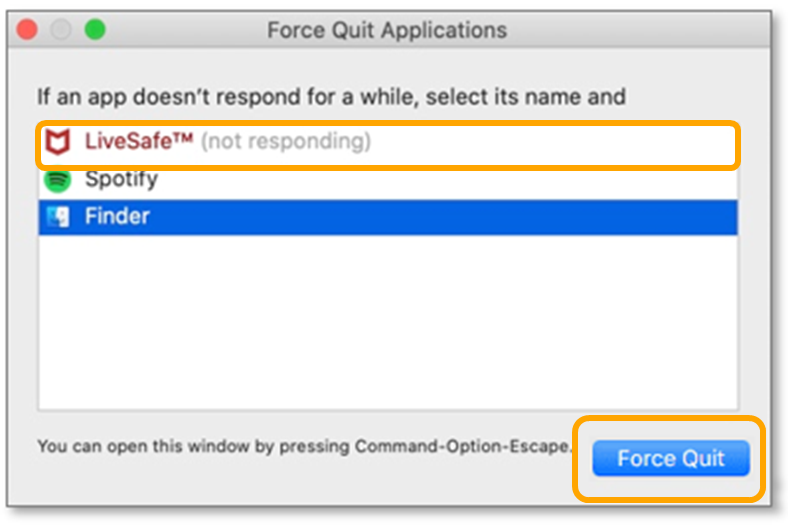Click the green zoom window button
The height and width of the screenshot is (525, 788).
[94, 30]
